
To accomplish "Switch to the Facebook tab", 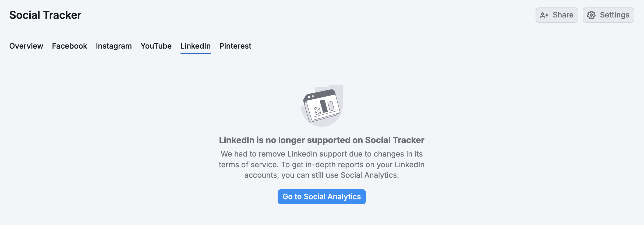I will (69, 46).
